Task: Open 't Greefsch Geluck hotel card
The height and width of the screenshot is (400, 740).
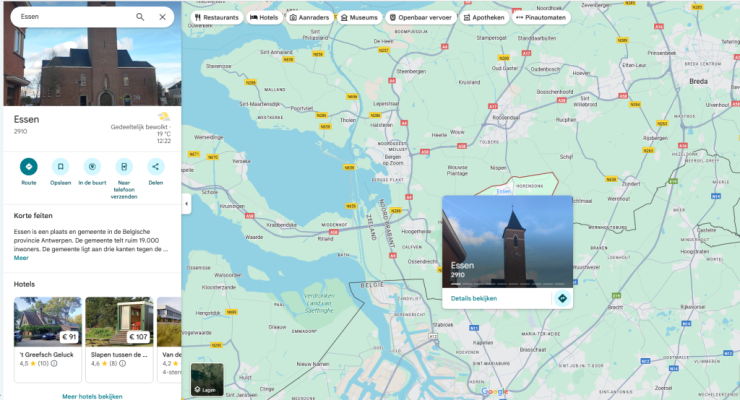Action: pos(48,339)
